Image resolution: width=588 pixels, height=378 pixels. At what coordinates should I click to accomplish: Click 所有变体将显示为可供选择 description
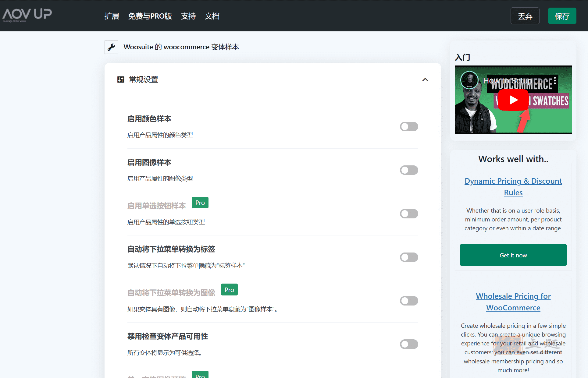pyautogui.click(x=165, y=353)
